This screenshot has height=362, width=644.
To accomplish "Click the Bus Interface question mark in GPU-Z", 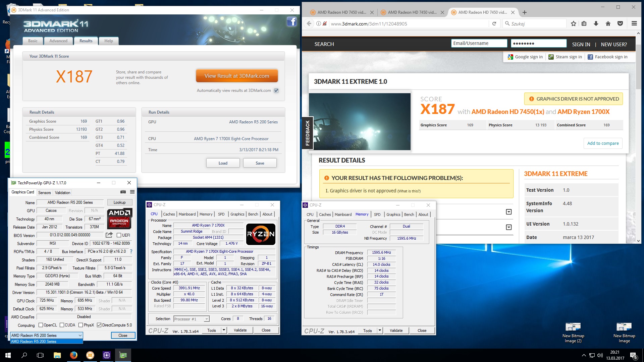I will point(131,251).
